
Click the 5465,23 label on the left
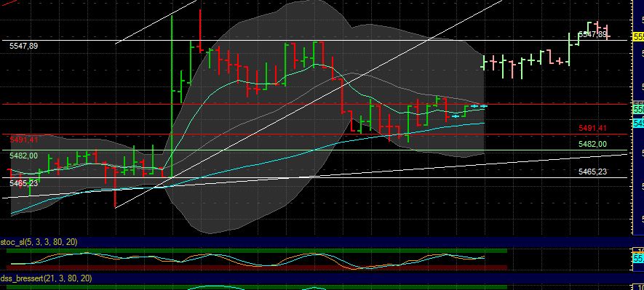pyautogui.click(x=23, y=183)
